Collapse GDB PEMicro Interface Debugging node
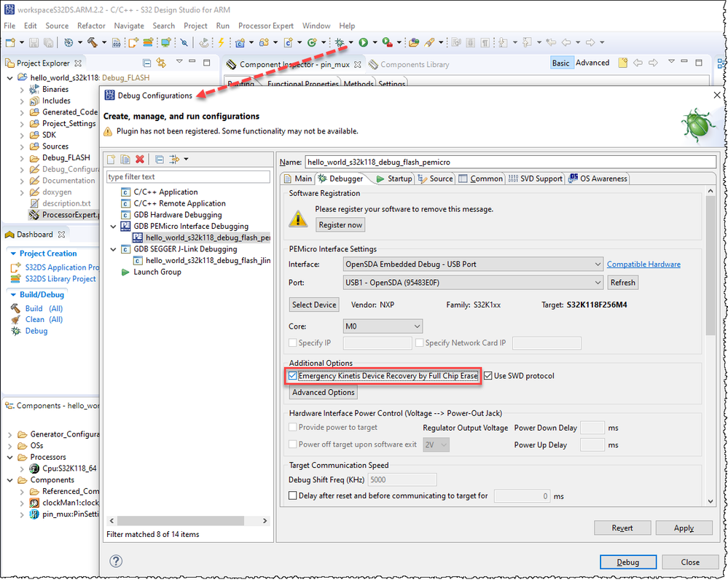 (113, 226)
